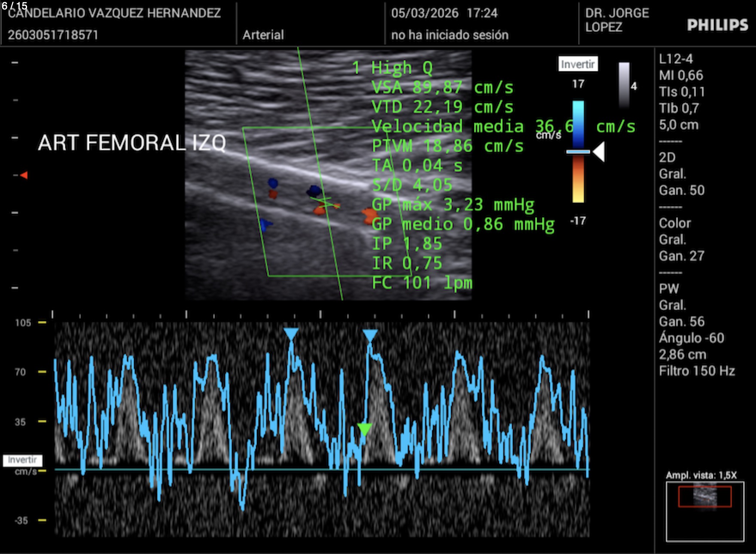Toggle Invertir for the spectral Doppler trace

coord(22,460)
